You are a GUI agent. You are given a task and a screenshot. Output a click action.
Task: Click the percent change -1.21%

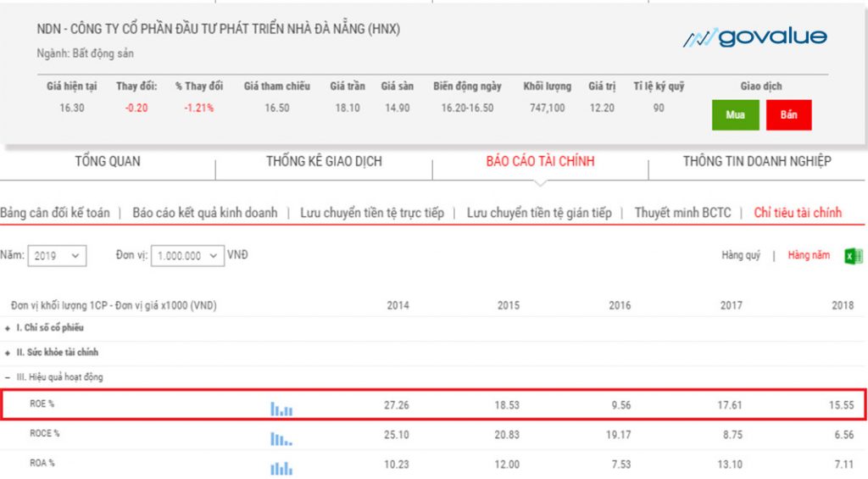[x=198, y=108]
